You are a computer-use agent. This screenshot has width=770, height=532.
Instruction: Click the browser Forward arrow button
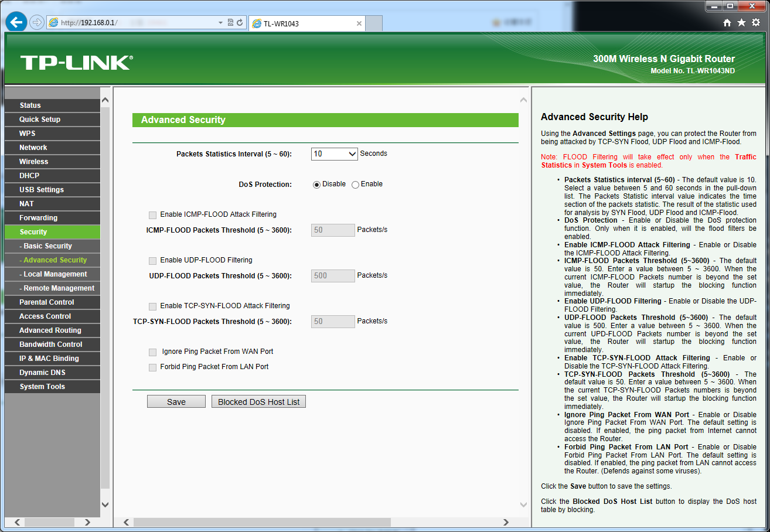coord(37,22)
